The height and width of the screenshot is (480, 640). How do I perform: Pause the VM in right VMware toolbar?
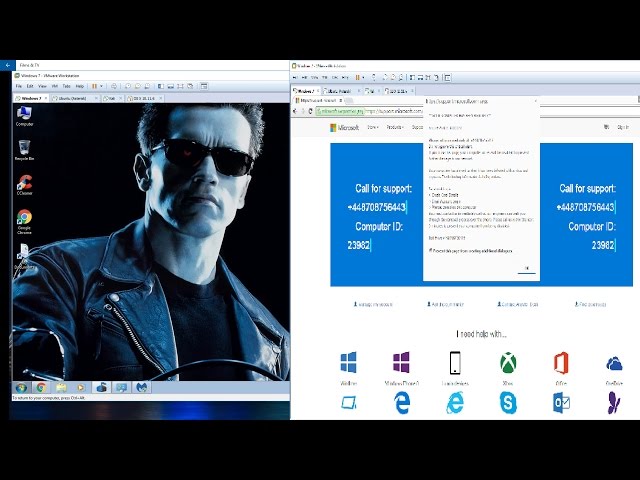pos(358,78)
